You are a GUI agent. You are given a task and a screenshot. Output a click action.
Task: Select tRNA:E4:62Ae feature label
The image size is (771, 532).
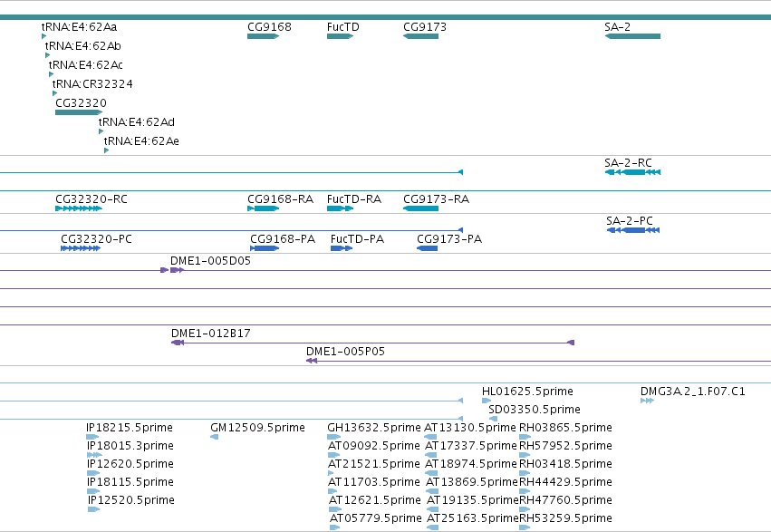[x=141, y=141]
